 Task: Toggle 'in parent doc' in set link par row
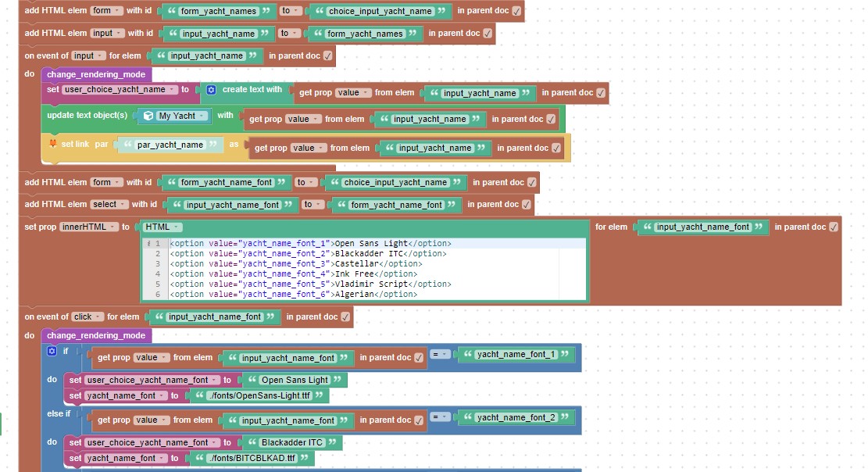click(x=556, y=148)
